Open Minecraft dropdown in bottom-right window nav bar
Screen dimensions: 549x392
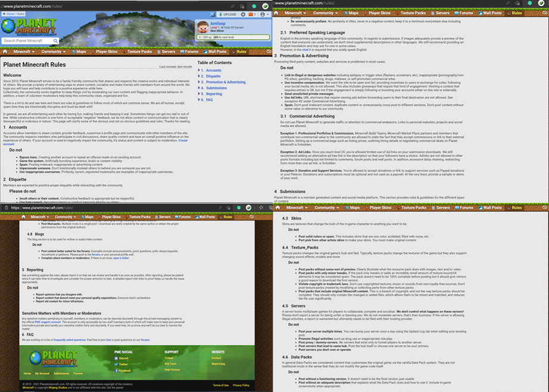click(297, 208)
